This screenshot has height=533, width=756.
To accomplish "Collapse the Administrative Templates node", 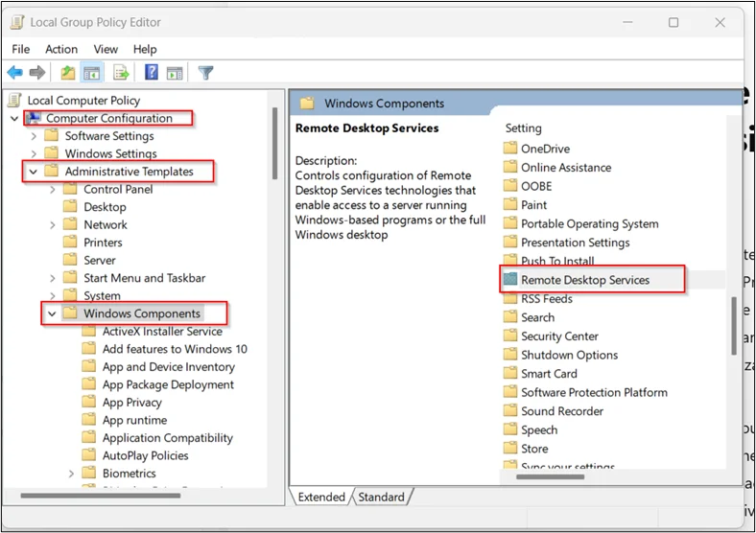I will [34, 172].
